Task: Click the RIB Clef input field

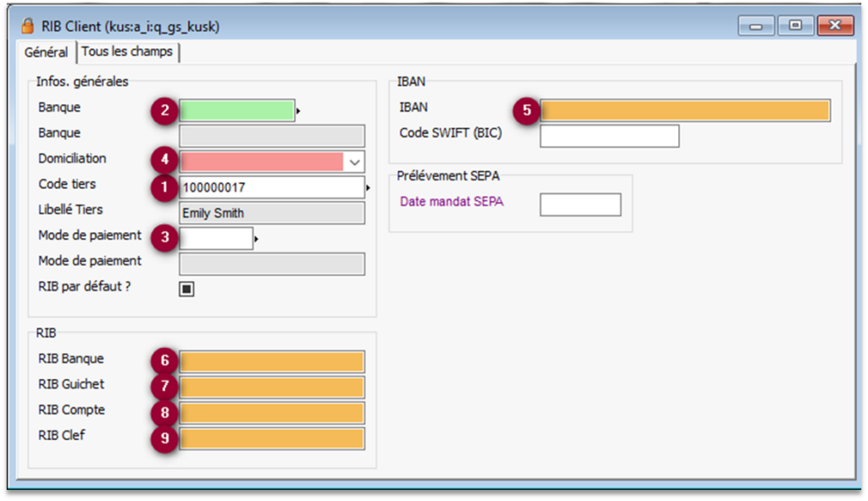Action: pos(271,438)
